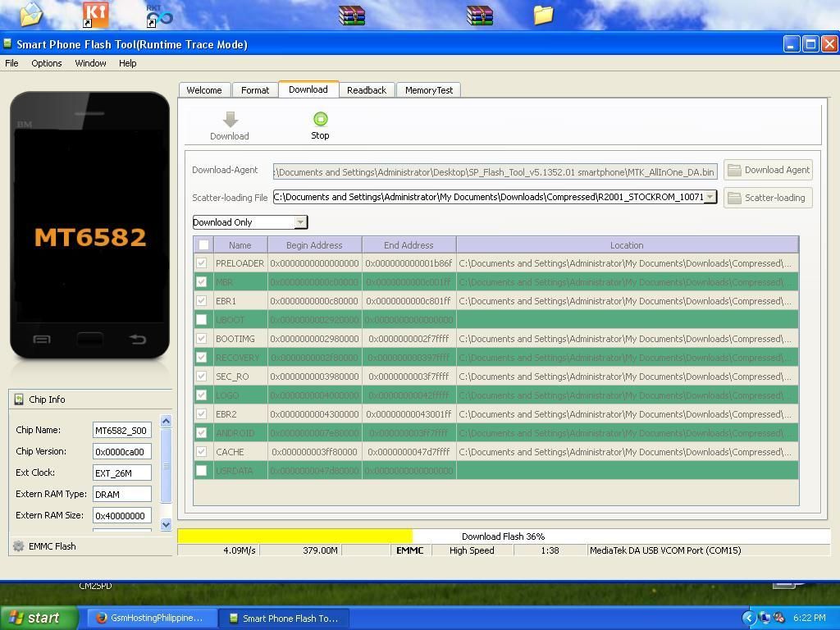
Task: Click Chip Info scroll up arrow
Action: point(166,421)
